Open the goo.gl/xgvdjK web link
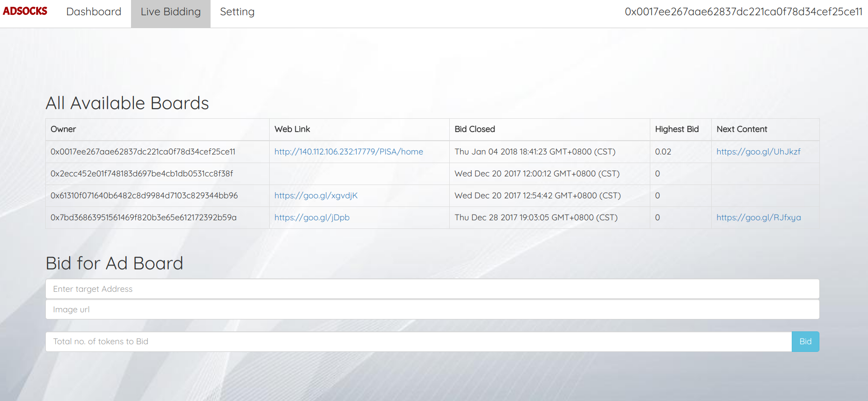868x401 pixels. tap(316, 195)
